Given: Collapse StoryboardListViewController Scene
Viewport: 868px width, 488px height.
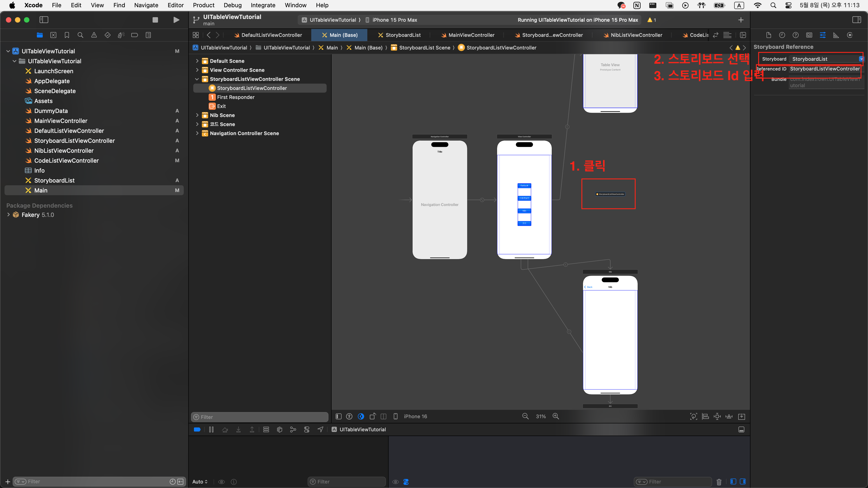Looking at the screenshot, I should click(x=197, y=79).
